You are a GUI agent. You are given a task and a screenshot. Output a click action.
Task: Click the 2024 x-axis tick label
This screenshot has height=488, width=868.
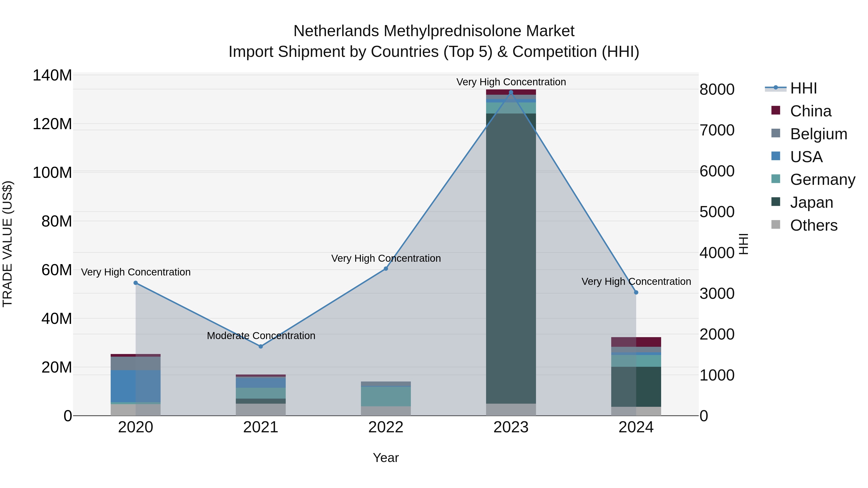pos(636,427)
